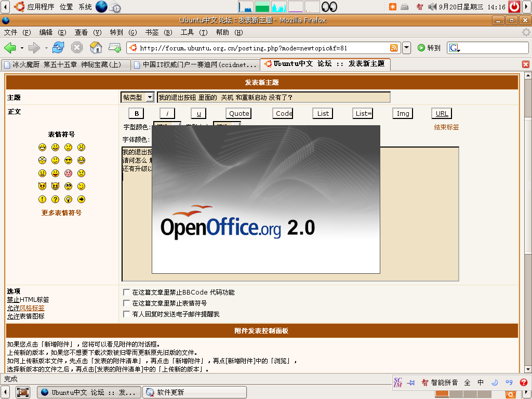Switch to the 冰火魔厨 tab
The height and width of the screenshot is (399, 532).
click(66, 64)
